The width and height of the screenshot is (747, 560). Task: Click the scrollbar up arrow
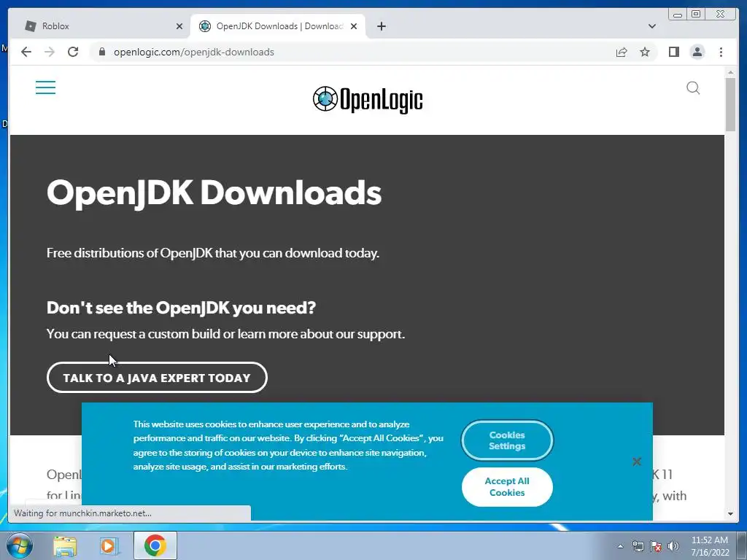pos(730,72)
